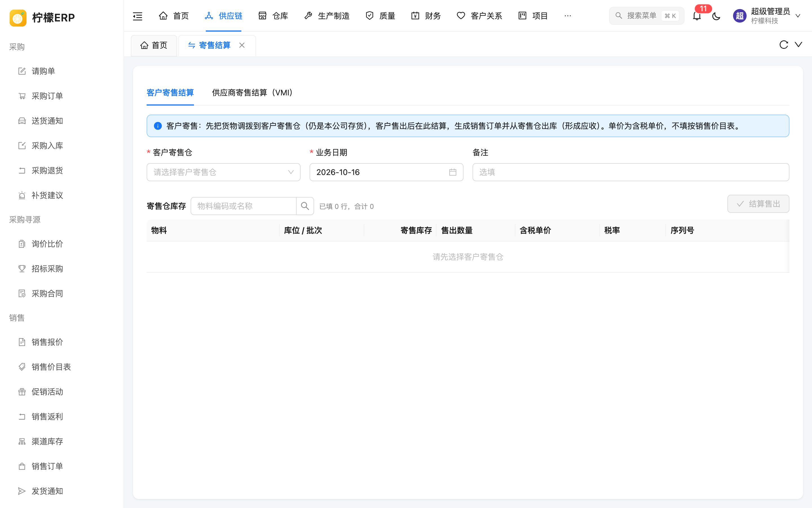Click the refresh icon in the tab bar

click(784, 45)
